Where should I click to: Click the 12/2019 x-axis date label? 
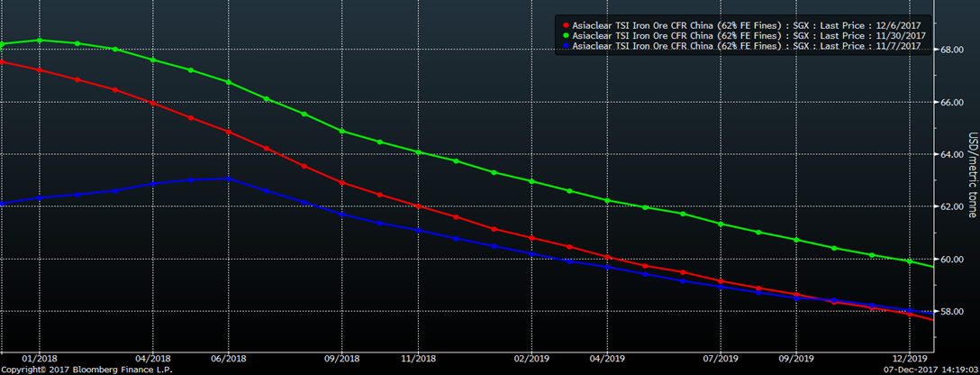pyautogui.click(x=910, y=358)
